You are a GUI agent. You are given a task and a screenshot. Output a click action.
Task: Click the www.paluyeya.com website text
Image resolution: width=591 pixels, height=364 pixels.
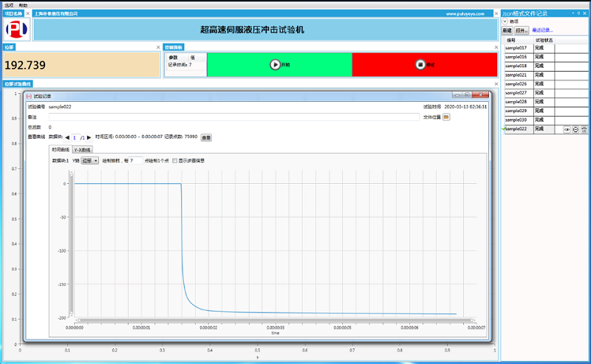pyautogui.click(x=465, y=13)
